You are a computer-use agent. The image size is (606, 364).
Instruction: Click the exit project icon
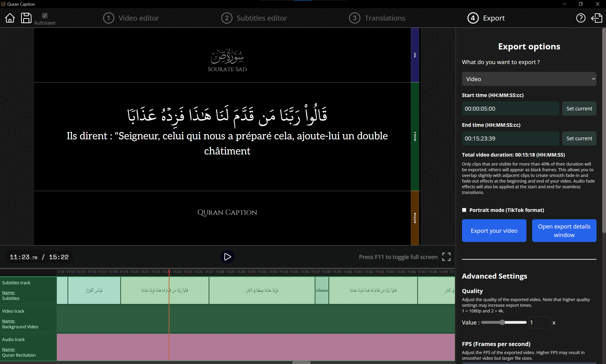pyautogui.click(x=597, y=18)
